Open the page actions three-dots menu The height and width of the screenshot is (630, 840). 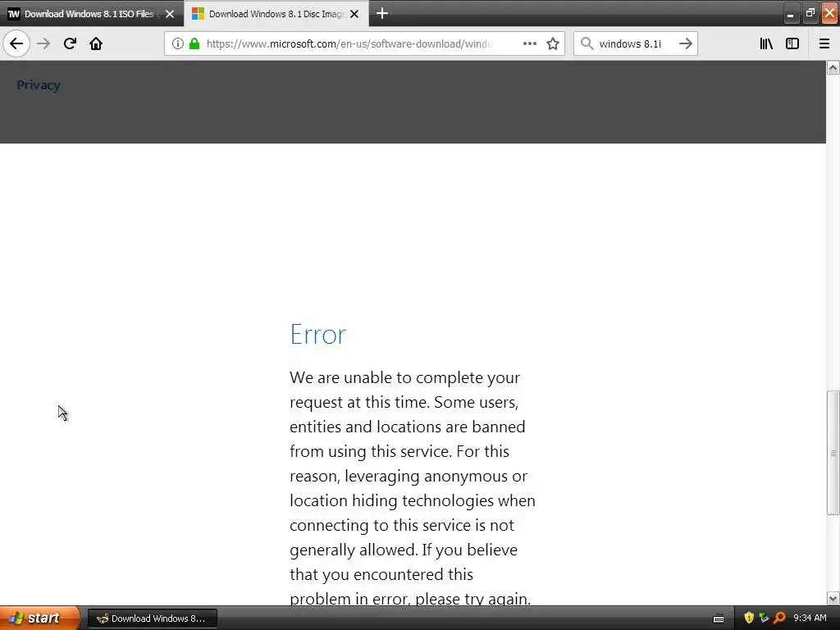click(529, 43)
